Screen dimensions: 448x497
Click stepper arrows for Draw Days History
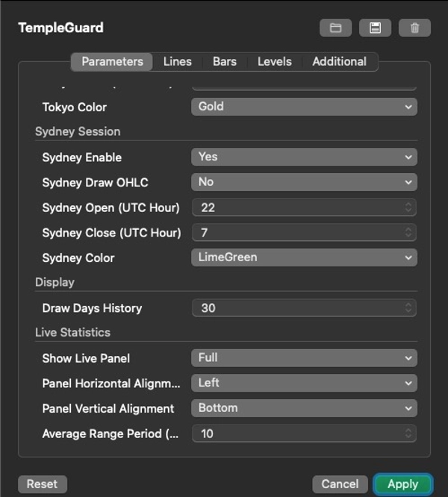tap(408, 307)
